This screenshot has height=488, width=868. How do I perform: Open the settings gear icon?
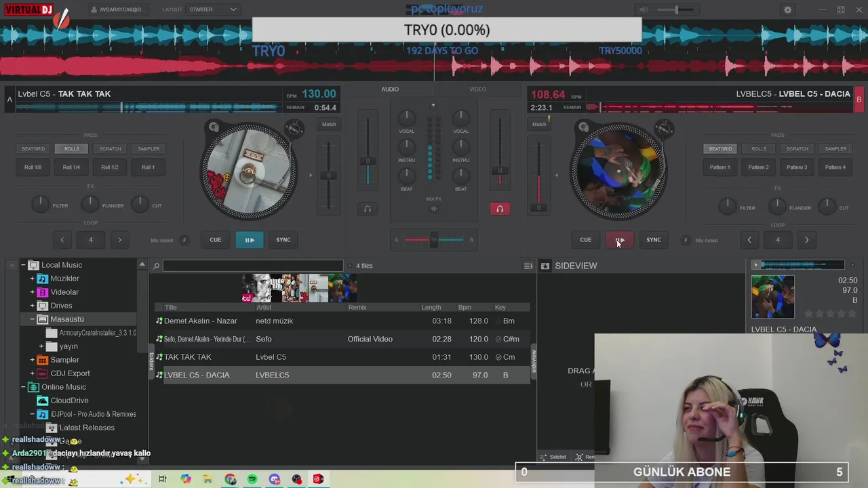(x=787, y=10)
